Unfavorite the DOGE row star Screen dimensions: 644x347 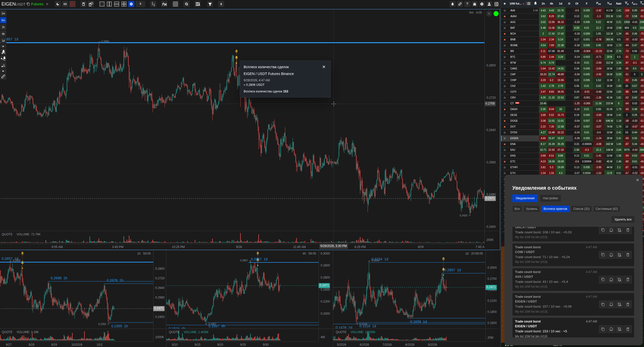pos(505,121)
